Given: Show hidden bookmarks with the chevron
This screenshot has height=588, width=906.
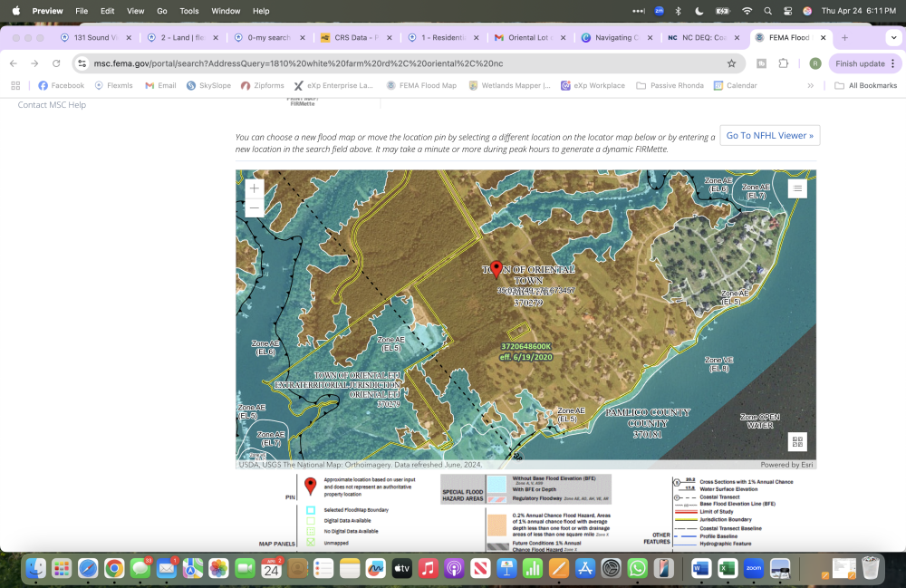Looking at the screenshot, I should (x=811, y=85).
